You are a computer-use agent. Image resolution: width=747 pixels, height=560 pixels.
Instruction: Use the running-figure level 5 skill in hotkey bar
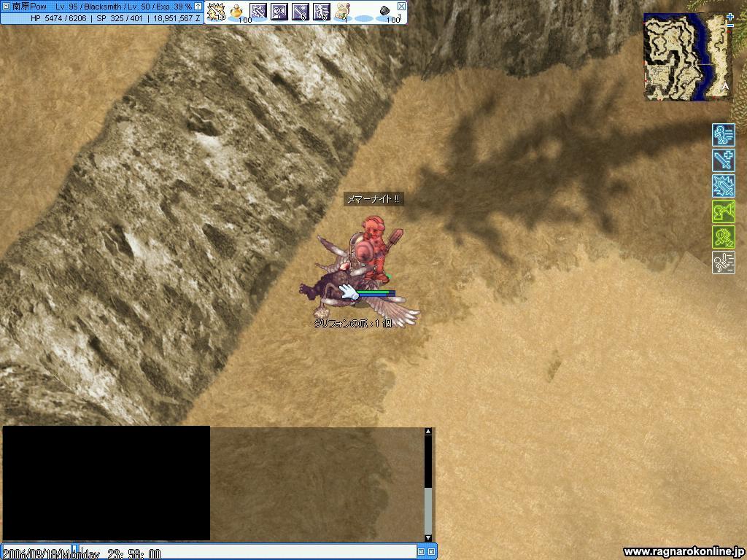322,12
